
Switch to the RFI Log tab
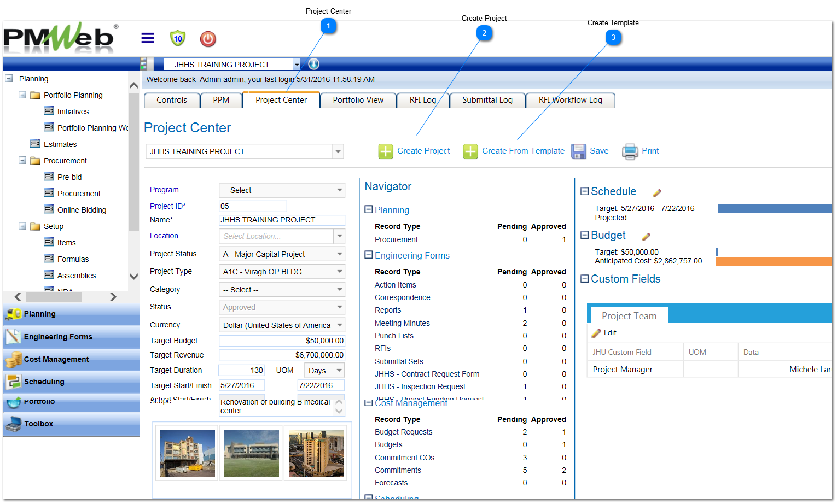tap(423, 100)
